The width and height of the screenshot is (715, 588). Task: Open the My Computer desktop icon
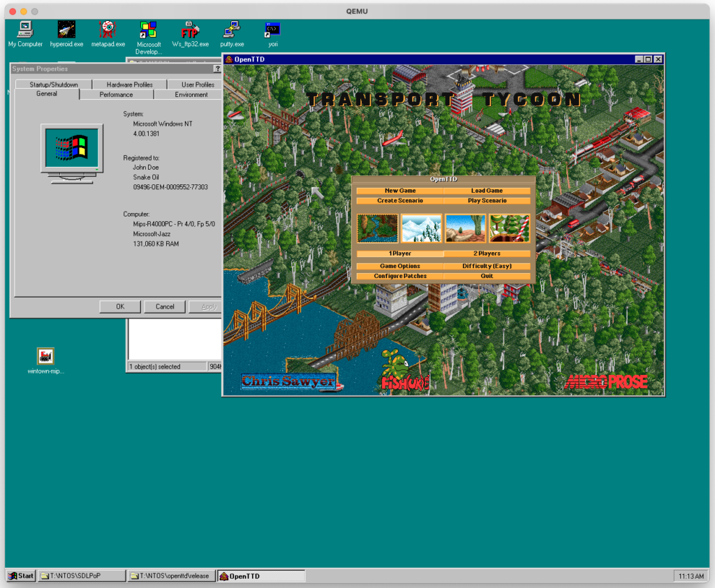25,30
